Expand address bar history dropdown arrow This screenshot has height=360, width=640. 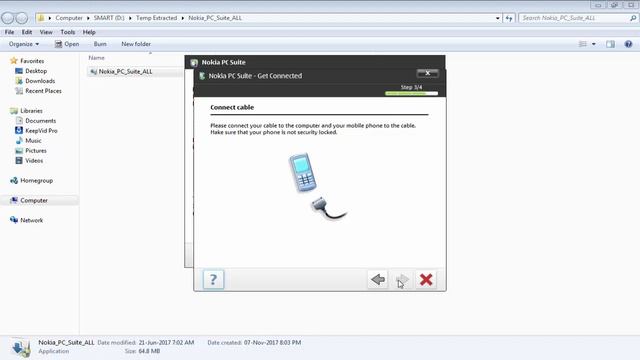point(498,18)
